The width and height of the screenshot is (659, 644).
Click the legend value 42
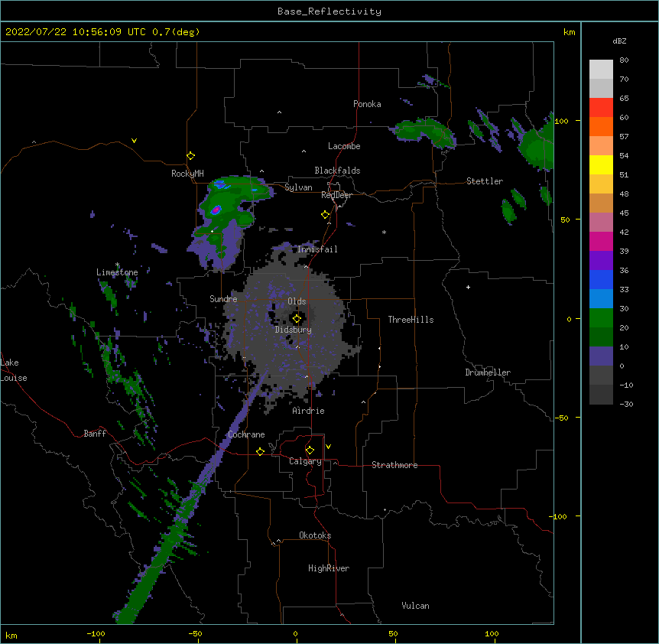coord(624,232)
